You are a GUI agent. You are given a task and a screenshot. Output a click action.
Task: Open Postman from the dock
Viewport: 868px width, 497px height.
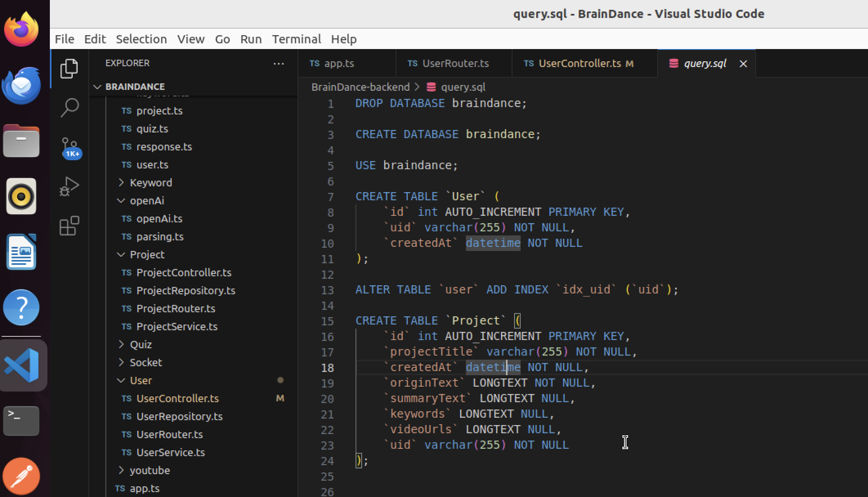pyautogui.click(x=21, y=476)
